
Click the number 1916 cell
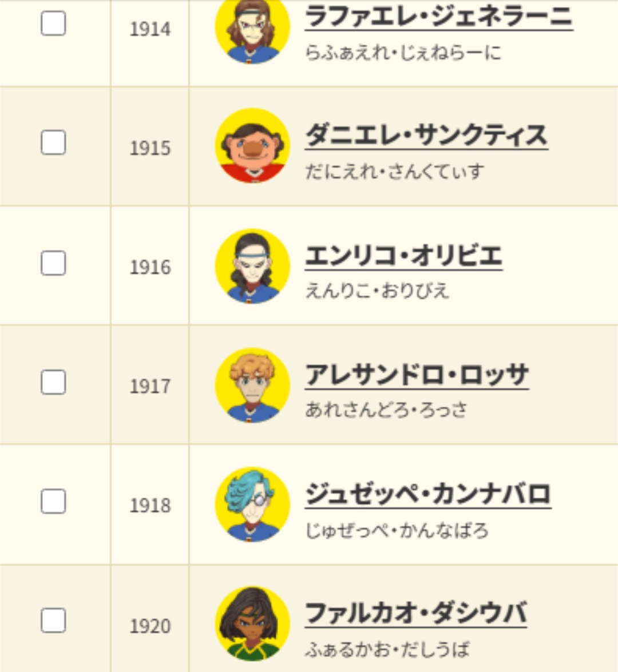click(150, 267)
